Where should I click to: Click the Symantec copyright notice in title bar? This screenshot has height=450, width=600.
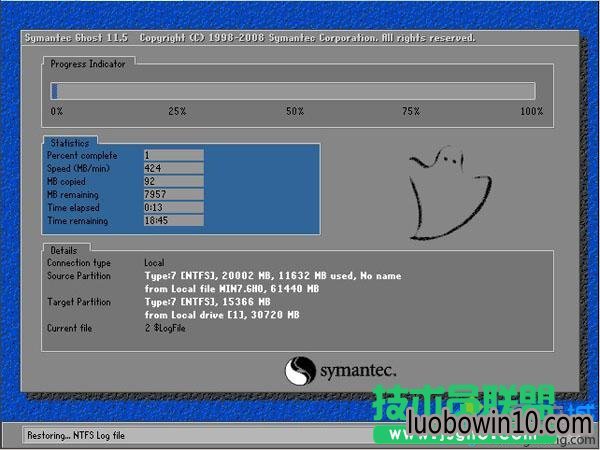307,38
